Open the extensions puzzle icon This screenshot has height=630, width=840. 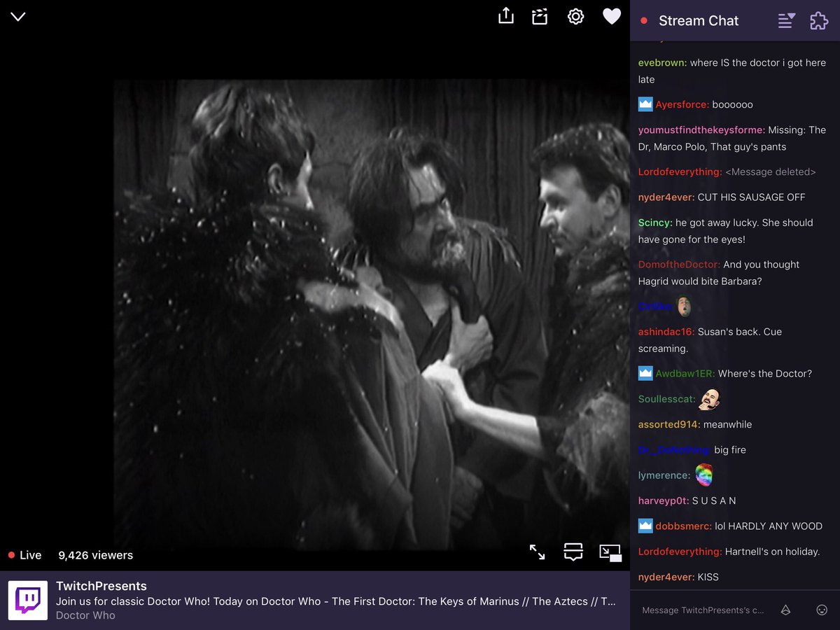tap(819, 21)
